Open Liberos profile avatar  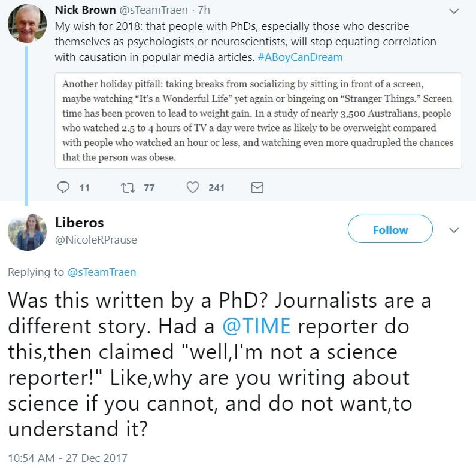pos(27,232)
